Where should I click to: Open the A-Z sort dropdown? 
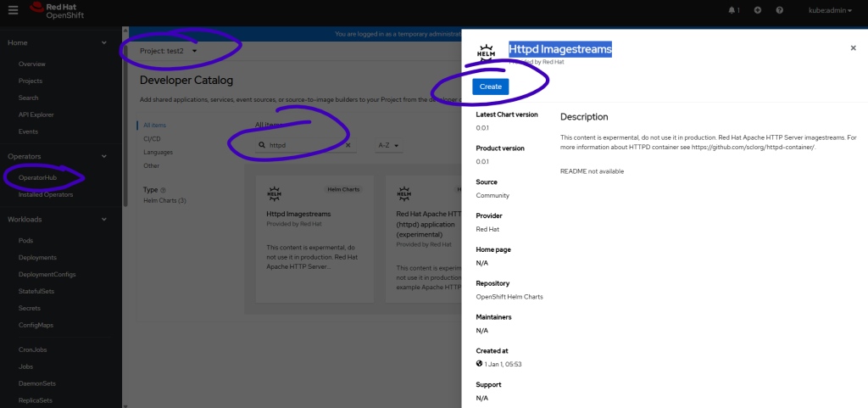tap(388, 146)
